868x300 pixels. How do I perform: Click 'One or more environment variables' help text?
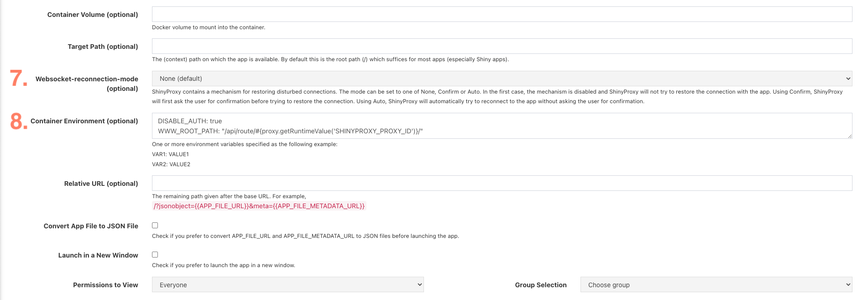pos(245,144)
